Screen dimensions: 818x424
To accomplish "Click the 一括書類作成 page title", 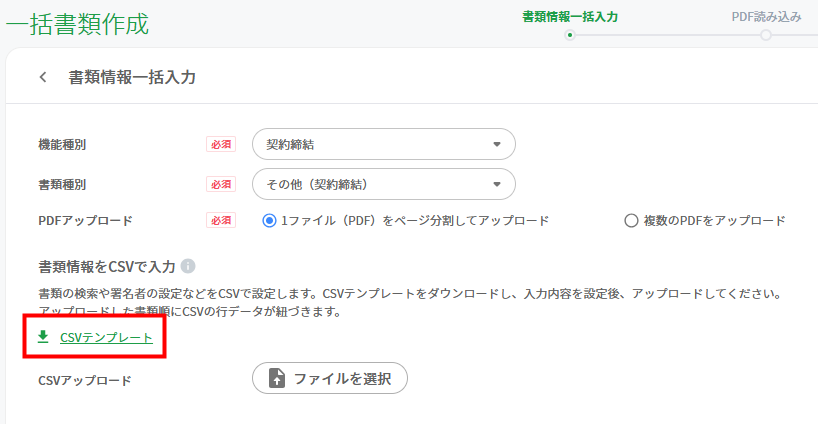I will (x=77, y=24).
